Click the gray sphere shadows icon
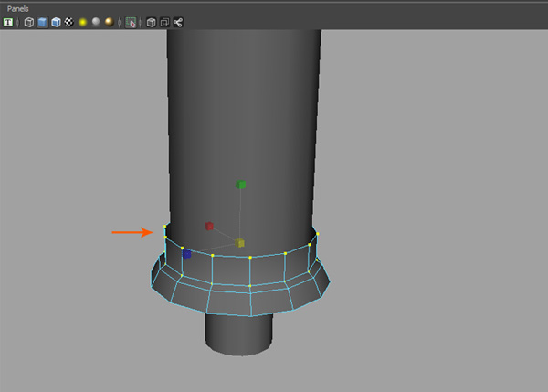Screen dimensions: 548x392 point(95,21)
